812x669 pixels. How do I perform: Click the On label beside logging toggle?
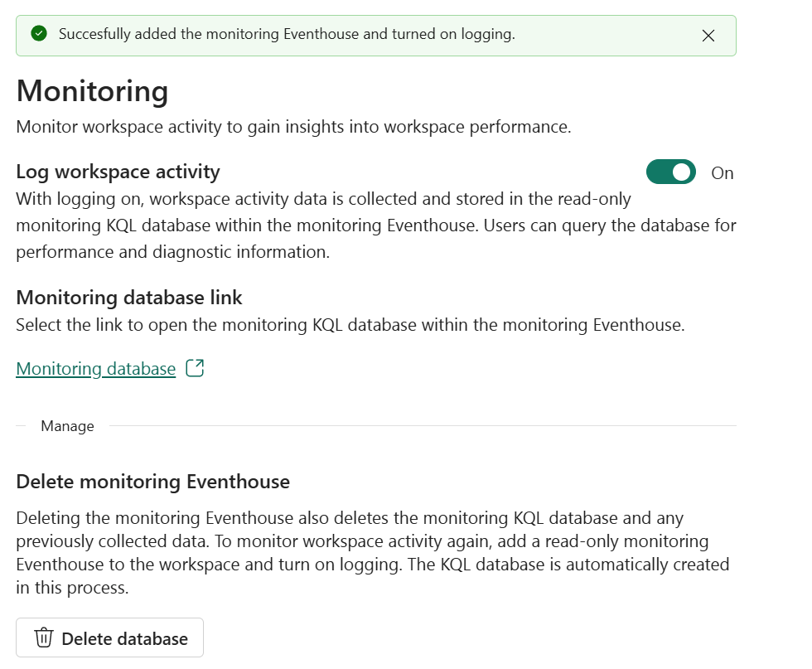[x=723, y=173]
